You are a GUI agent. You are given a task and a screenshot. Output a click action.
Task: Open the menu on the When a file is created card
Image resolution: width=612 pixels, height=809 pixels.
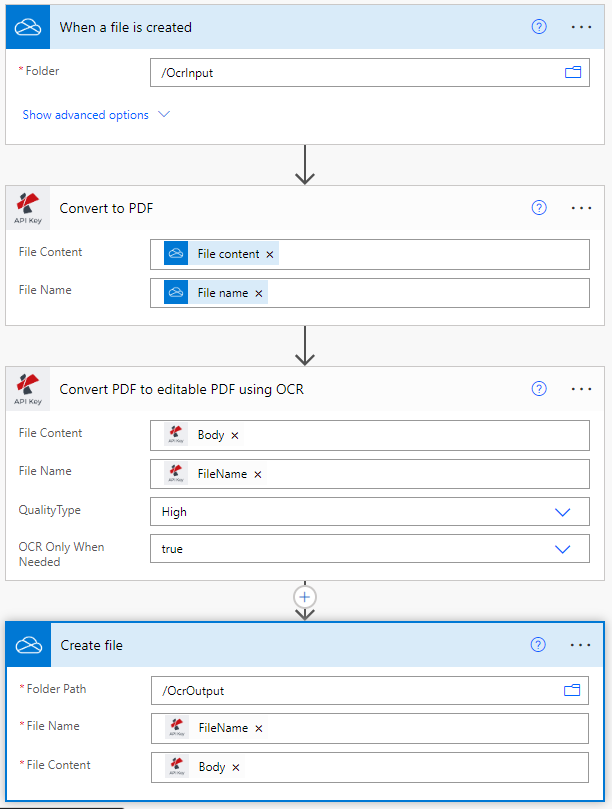[581, 27]
